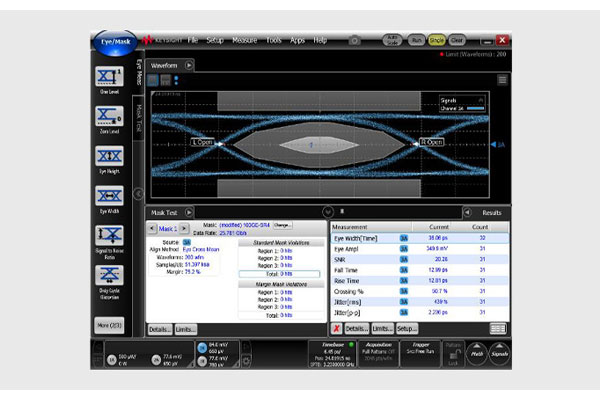Switch to the Mask Test vertical tab
This screenshot has height=400, width=600.
click(x=139, y=118)
